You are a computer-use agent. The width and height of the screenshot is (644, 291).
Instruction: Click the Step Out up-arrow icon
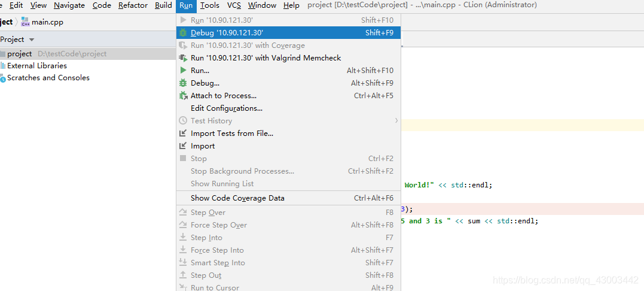183,275
